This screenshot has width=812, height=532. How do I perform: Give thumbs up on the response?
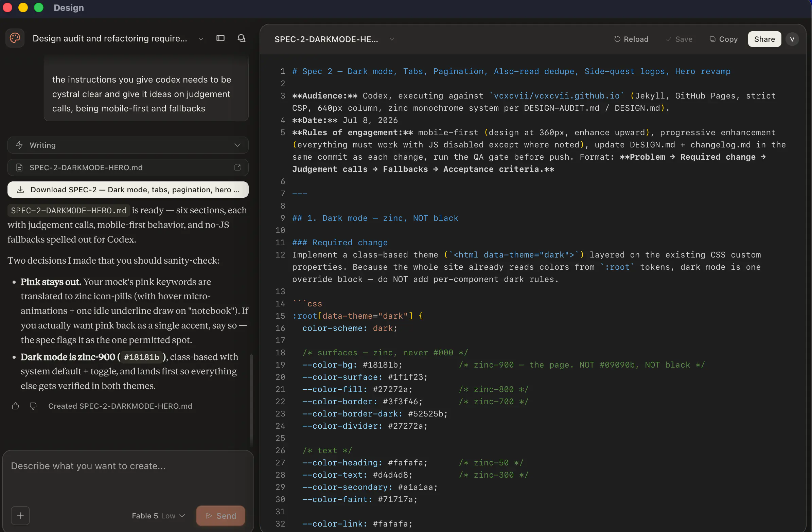tap(15, 406)
